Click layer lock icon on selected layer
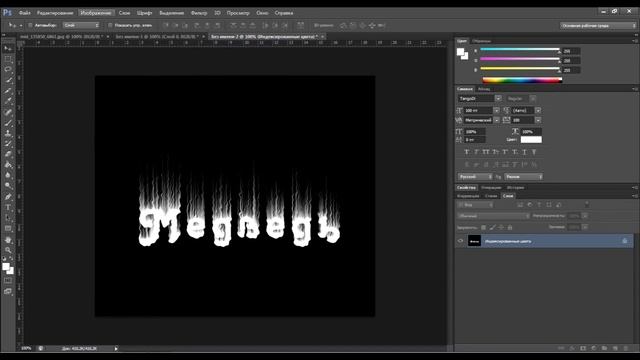The height and width of the screenshot is (360, 640). 624,241
